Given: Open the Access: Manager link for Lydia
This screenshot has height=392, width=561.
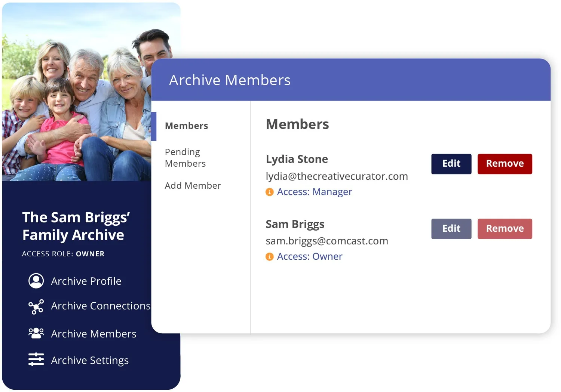Looking at the screenshot, I should 315,192.
